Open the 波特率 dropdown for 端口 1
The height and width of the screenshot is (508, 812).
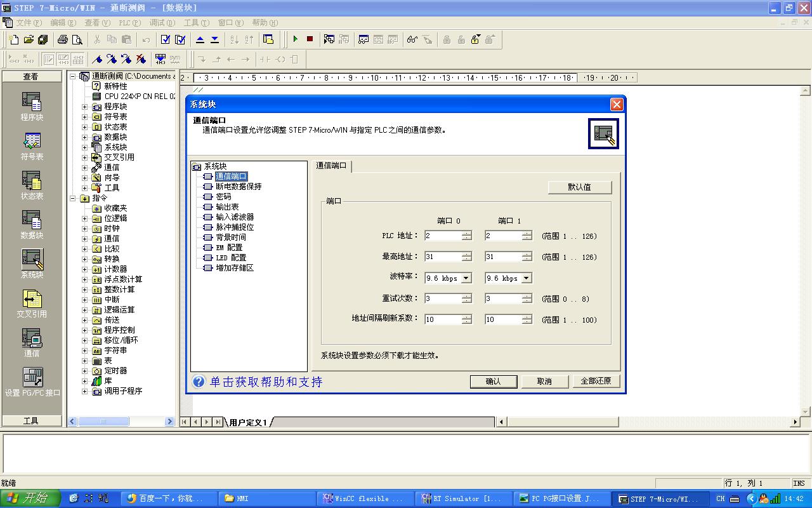point(526,278)
